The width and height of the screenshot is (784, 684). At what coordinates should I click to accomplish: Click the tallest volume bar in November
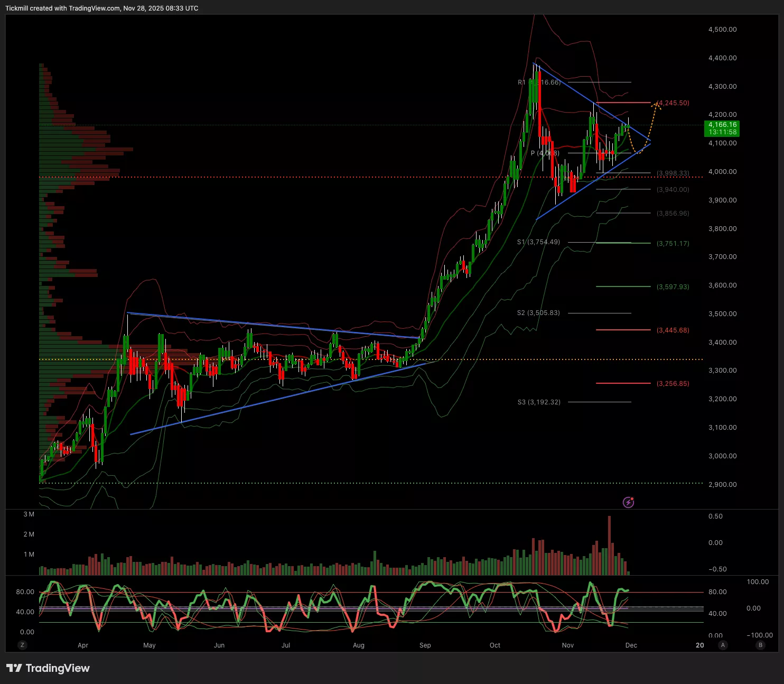tap(609, 546)
